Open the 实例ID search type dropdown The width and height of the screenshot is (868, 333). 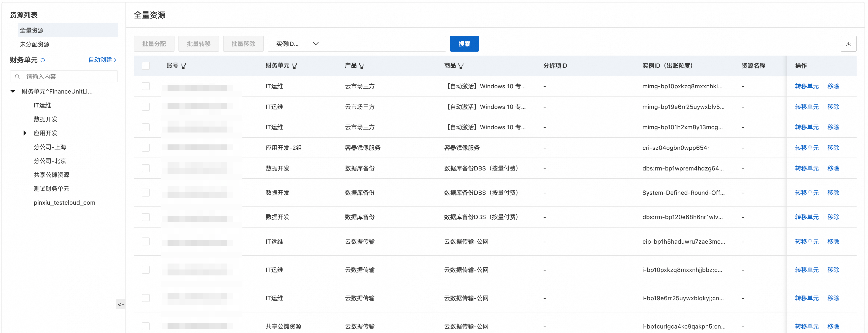(297, 44)
